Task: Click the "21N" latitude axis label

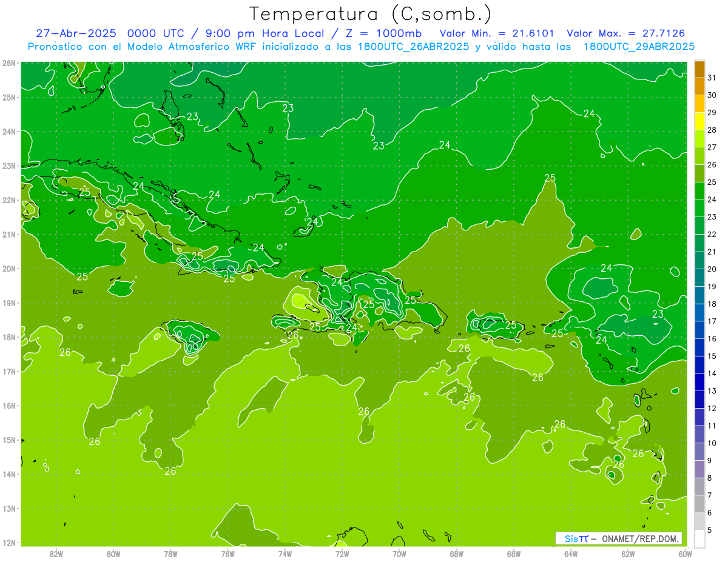Action: [9, 234]
